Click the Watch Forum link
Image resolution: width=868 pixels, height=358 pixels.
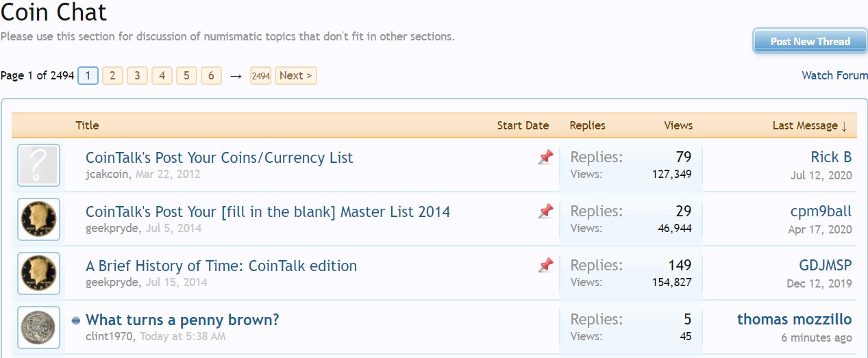coord(834,75)
